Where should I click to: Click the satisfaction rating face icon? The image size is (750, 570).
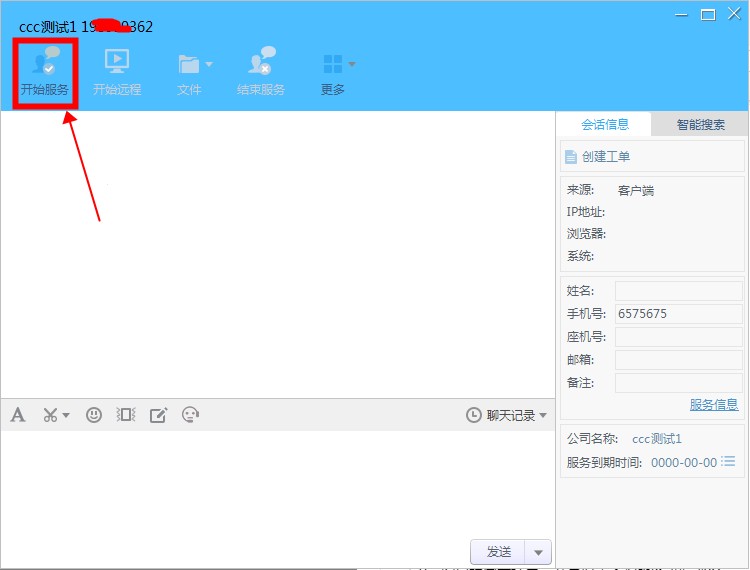click(190, 415)
